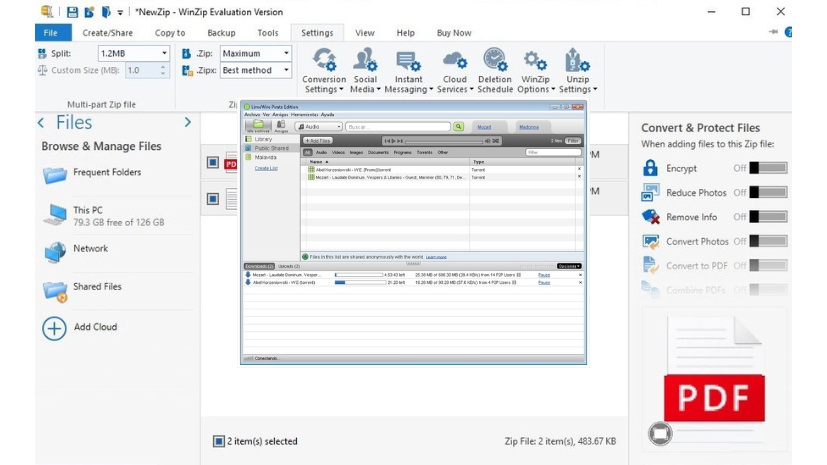Open WinZip Options gear icon
The height and width of the screenshot is (465, 827).
[535, 62]
